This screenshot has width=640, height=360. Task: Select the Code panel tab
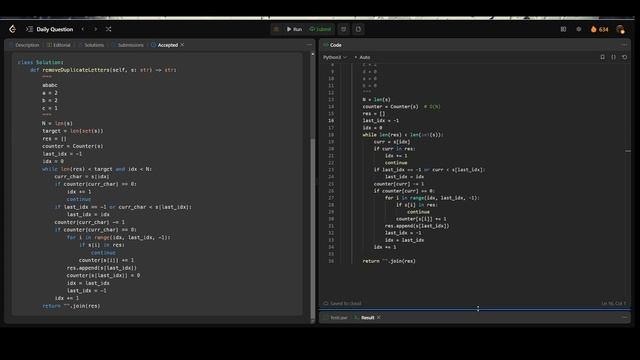[x=332, y=45]
